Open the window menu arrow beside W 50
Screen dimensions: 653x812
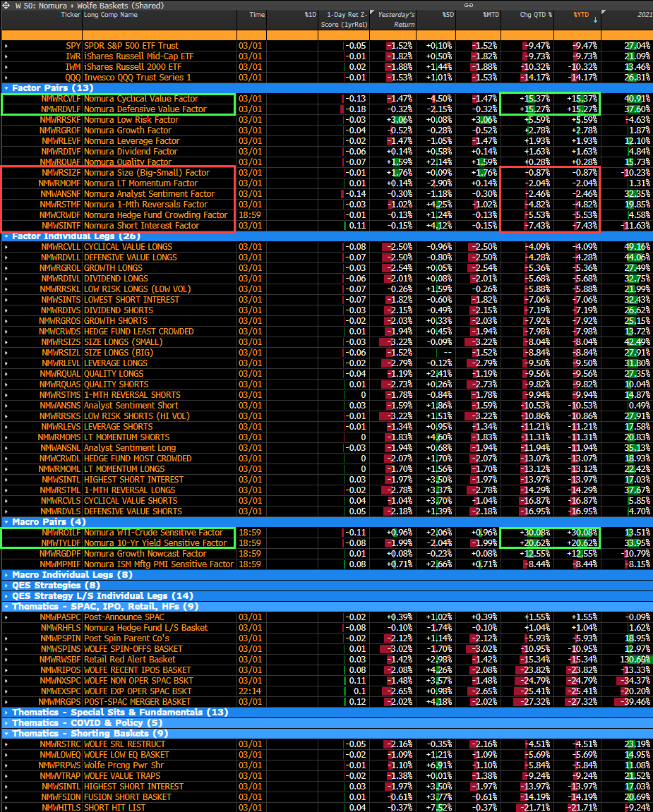[x=6, y=5]
